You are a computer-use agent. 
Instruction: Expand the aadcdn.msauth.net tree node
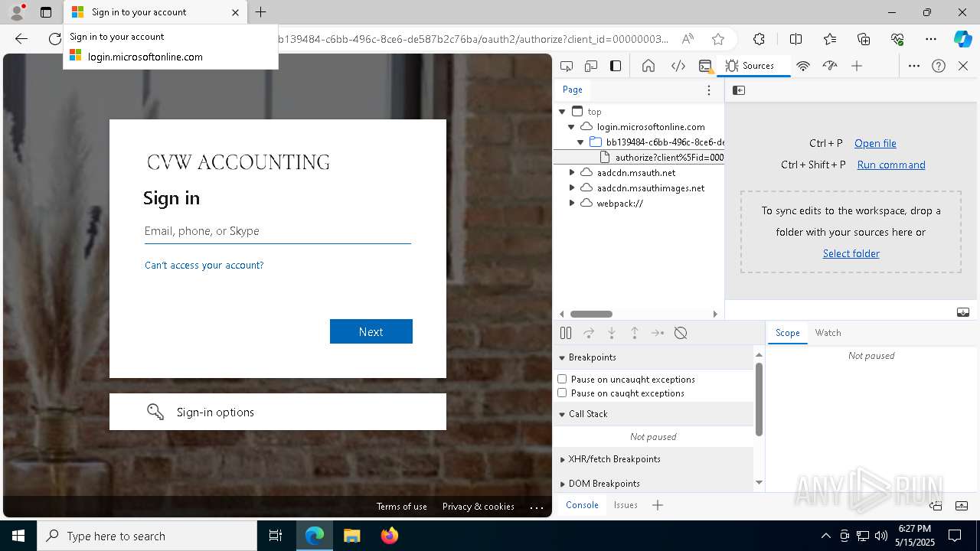point(571,173)
